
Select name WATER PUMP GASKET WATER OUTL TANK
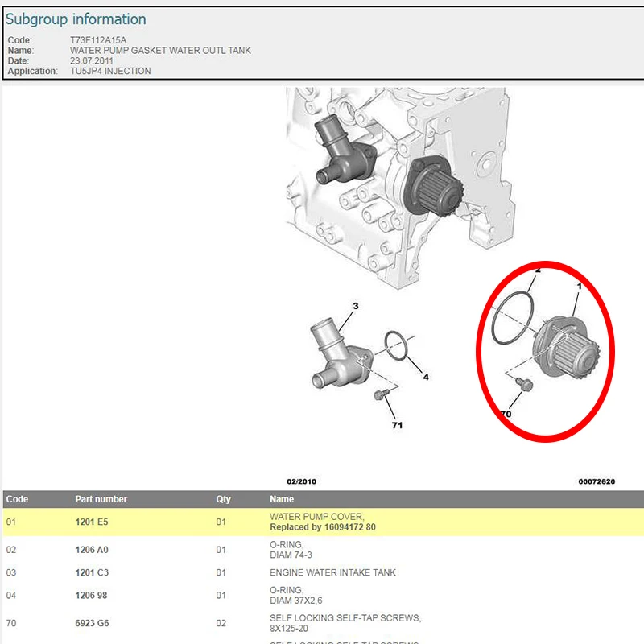click(x=160, y=51)
